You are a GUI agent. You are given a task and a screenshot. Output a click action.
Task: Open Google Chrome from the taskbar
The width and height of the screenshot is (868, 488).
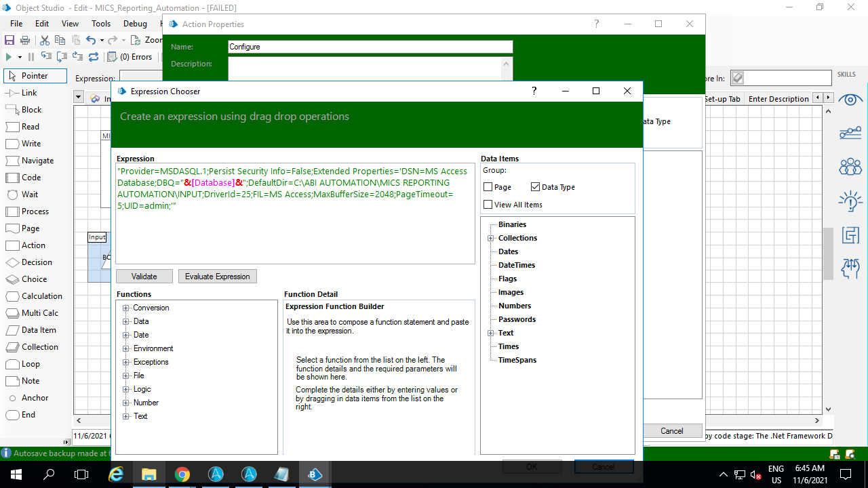[x=182, y=474]
